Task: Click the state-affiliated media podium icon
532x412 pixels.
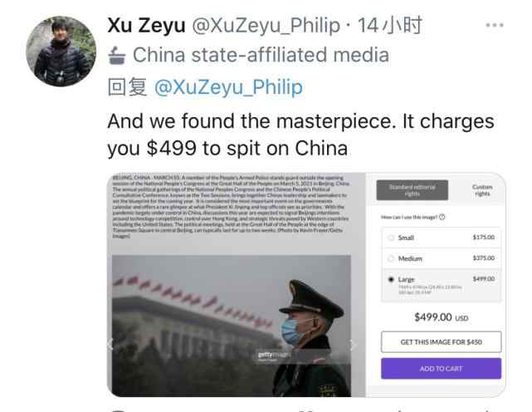Action: (117, 56)
